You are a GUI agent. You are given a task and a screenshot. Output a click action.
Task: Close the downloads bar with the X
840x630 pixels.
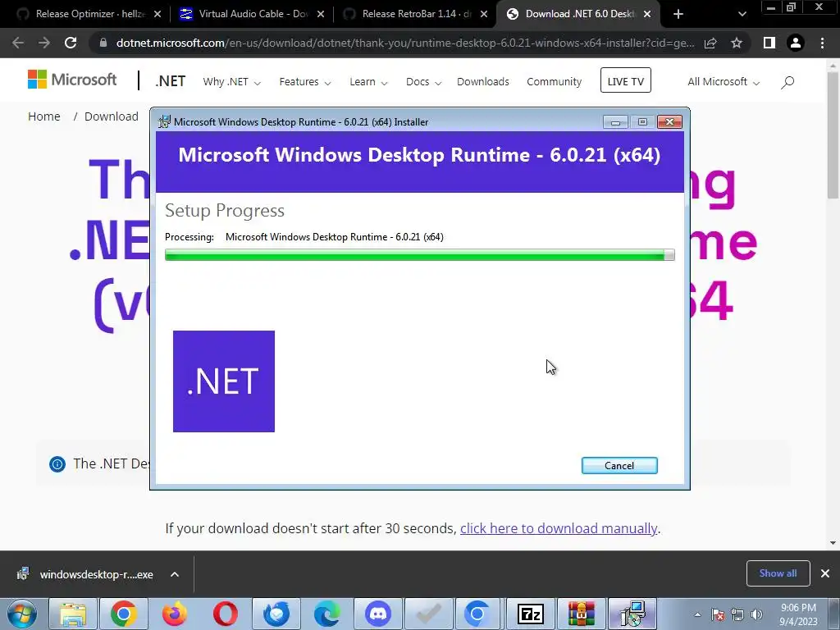click(825, 573)
